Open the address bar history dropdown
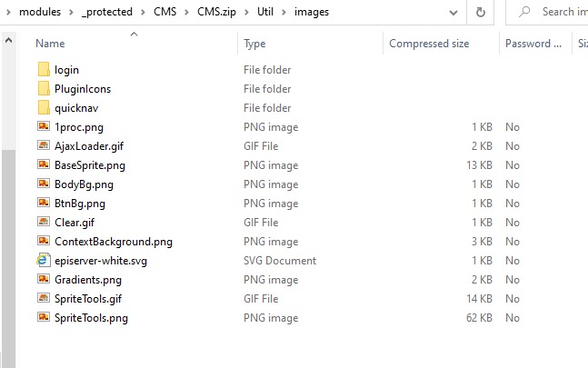The height and width of the screenshot is (368, 588). point(452,12)
